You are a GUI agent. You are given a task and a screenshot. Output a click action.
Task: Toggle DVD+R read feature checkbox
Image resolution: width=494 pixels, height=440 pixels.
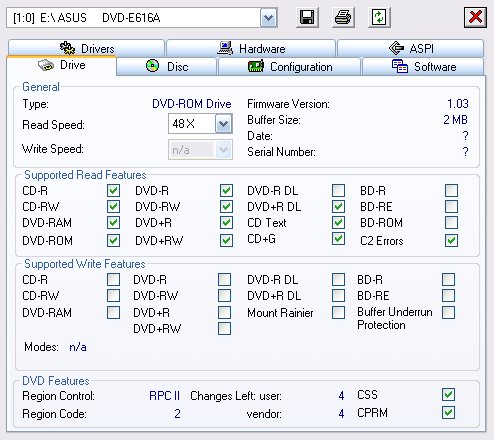(x=226, y=223)
